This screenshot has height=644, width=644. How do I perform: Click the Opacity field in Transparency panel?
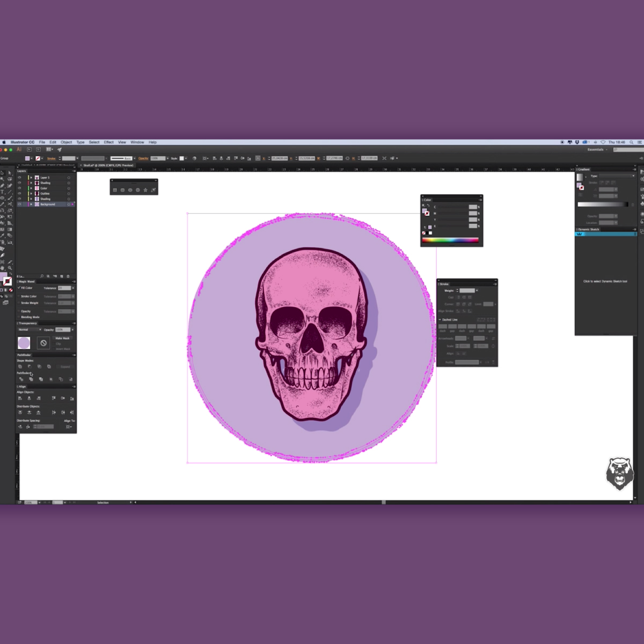click(x=63, y=330)
